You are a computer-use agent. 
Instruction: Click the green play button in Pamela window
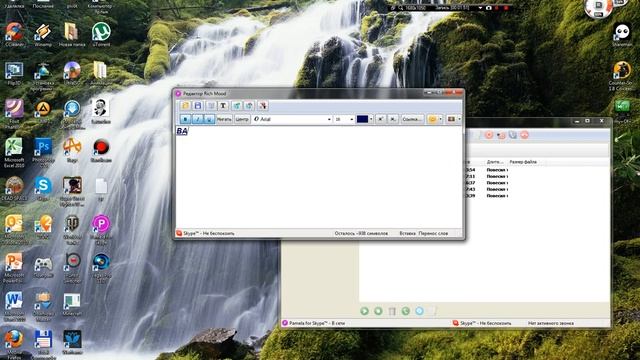pos(364,311)
